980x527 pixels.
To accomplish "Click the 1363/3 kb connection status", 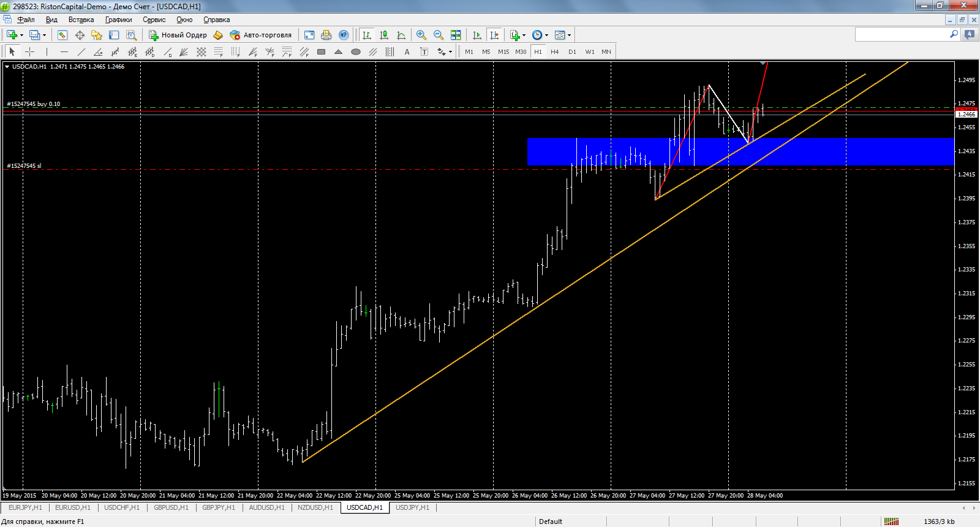I will click(939, 521).
